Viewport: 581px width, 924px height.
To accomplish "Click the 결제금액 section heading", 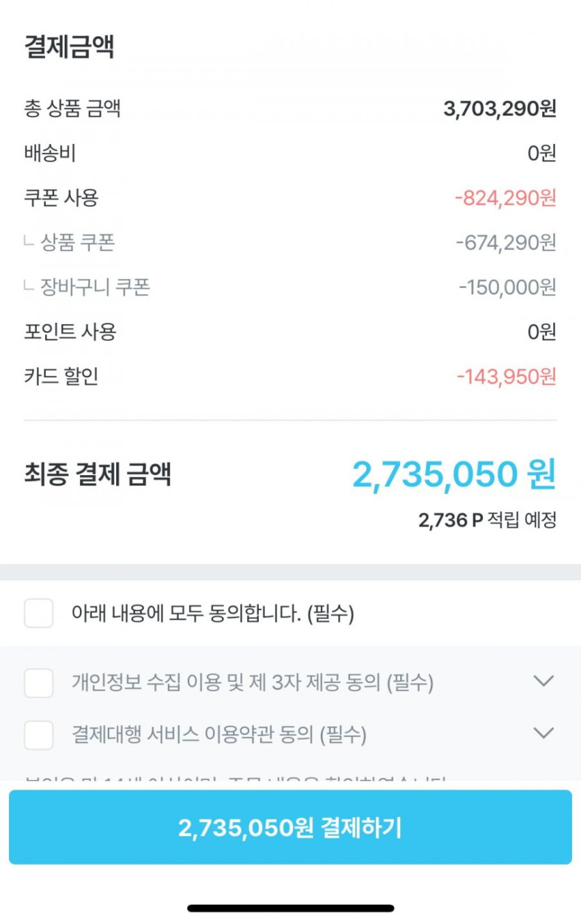I will [x=69, y=47].
